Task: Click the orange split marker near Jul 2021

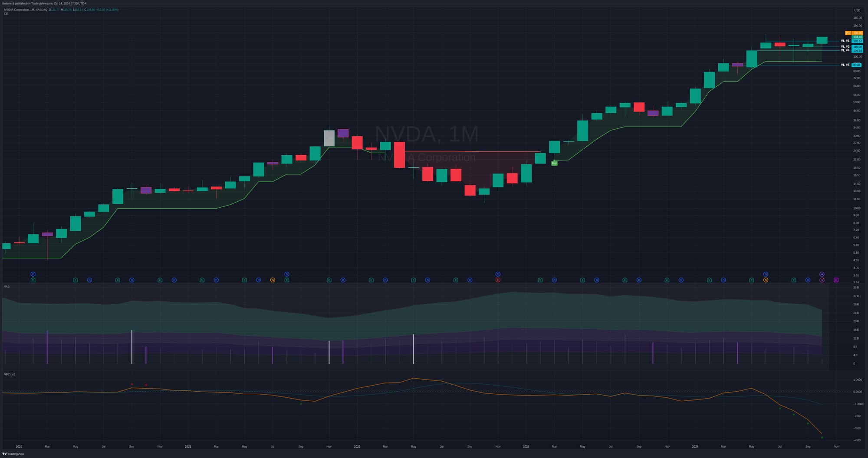Action: coord(273,280)
